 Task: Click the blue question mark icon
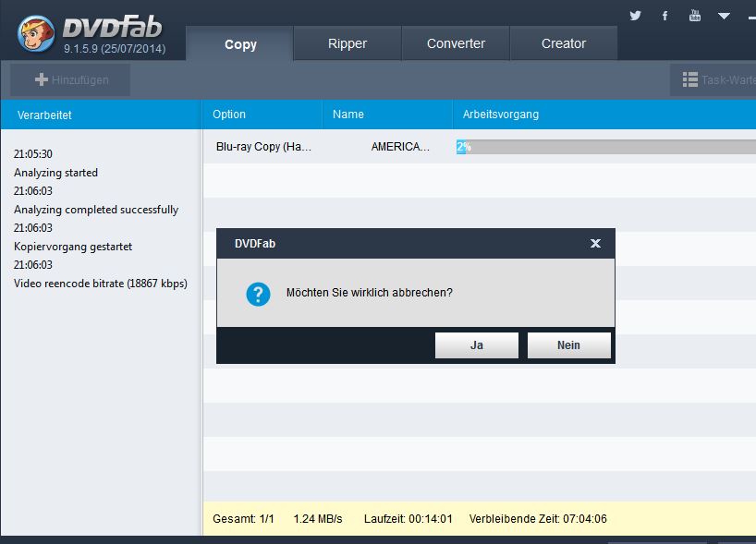(258, 294)
